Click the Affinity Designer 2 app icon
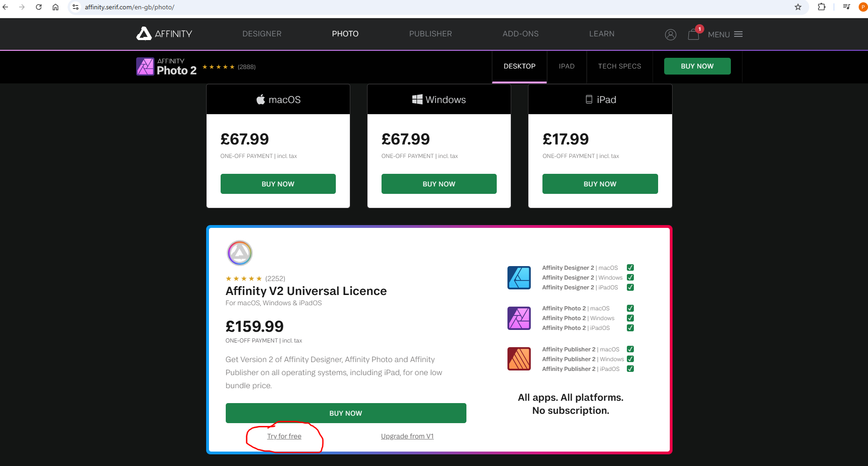 tap(519, 278)
